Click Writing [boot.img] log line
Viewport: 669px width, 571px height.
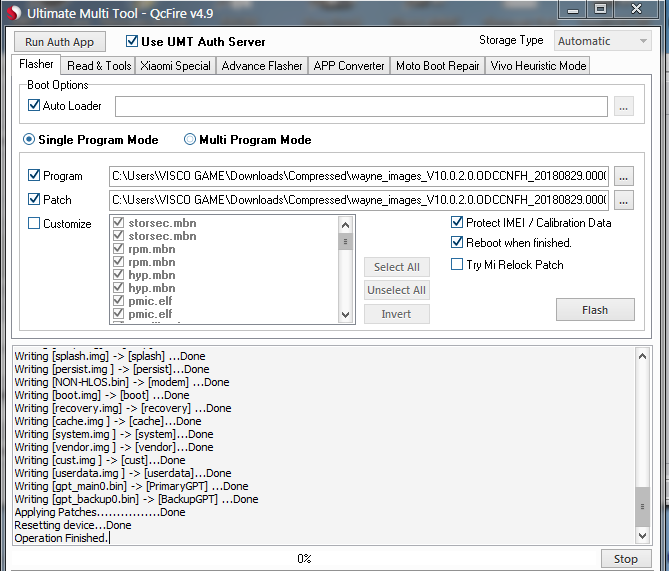pos(102,395)
